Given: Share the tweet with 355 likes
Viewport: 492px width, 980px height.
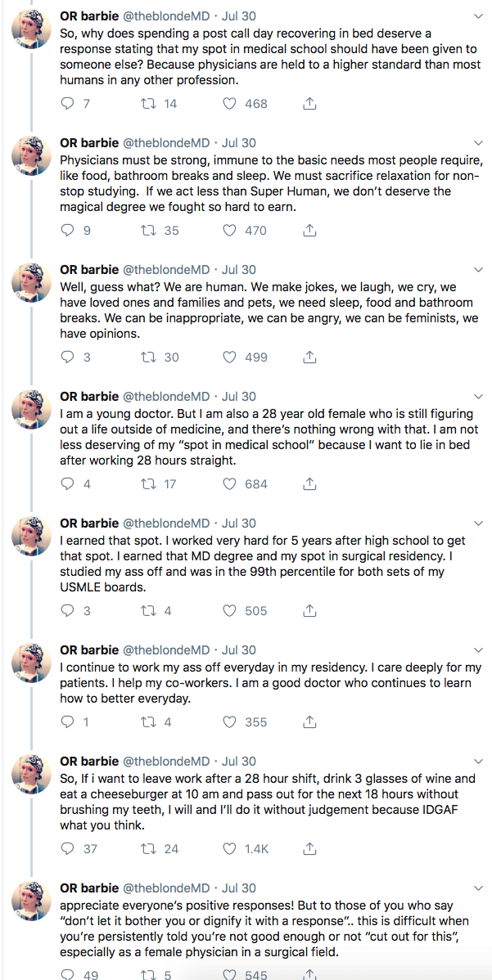Looking at the screenshot, I should [309, 722].
